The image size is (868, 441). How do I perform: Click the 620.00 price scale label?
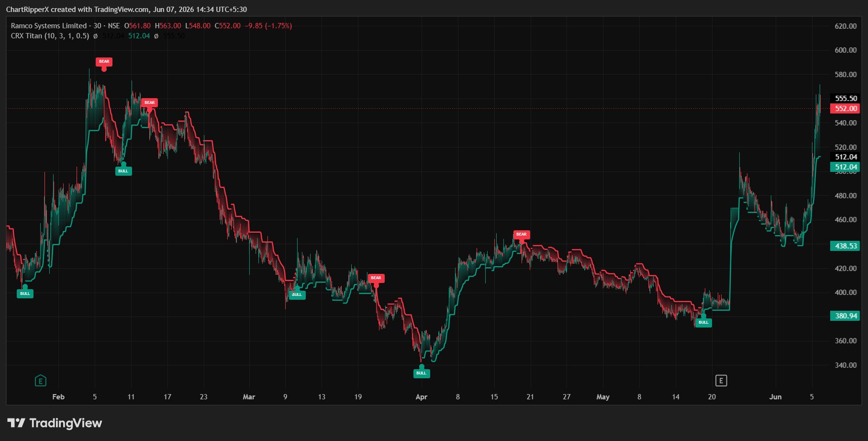pyautogui.click(x=846, y=26)
